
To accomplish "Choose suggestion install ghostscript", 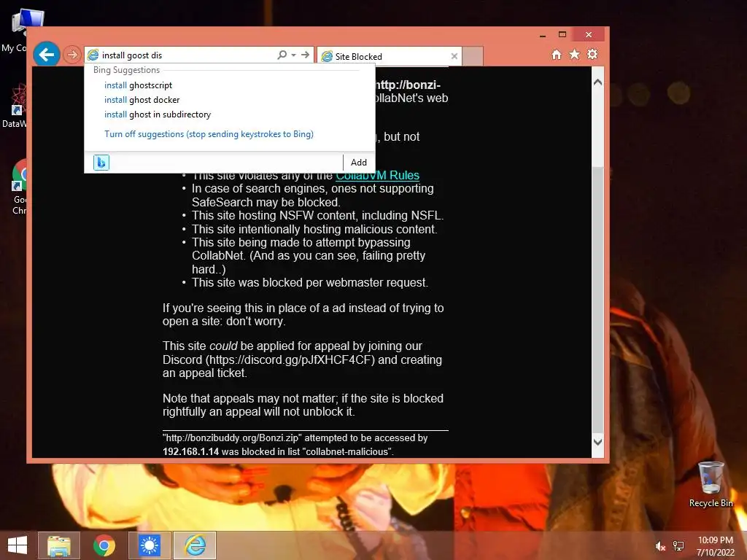I will pos(138,85).
